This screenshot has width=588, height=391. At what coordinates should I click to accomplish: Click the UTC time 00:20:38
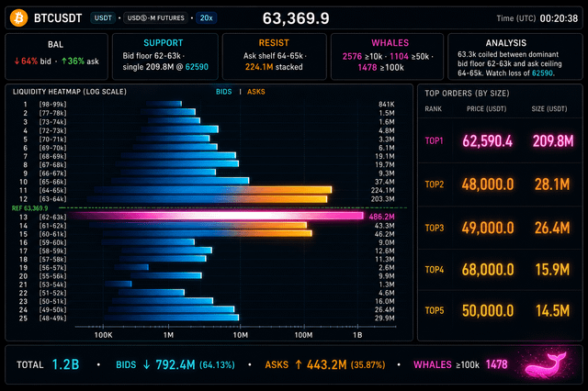(559, 18)
